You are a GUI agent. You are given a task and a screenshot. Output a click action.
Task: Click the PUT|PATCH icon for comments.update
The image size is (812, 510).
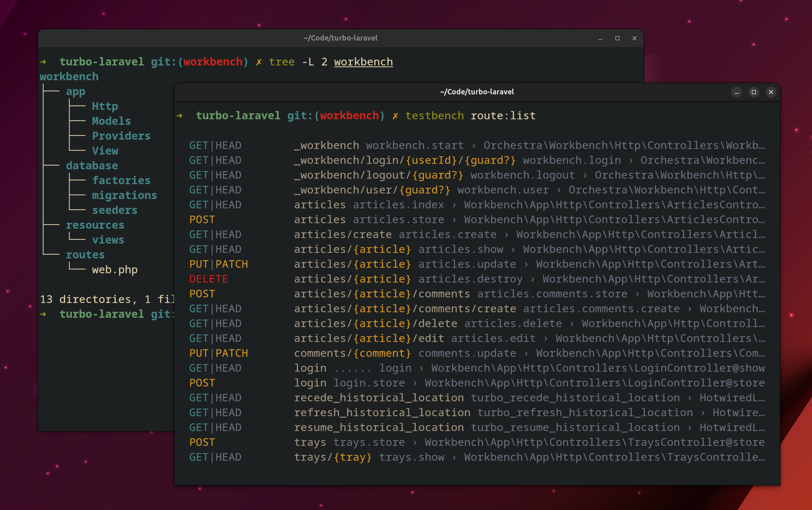(218, 353)
